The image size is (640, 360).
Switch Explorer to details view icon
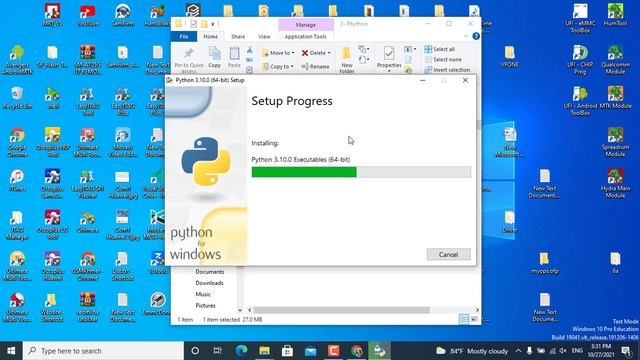pos(464,320)
